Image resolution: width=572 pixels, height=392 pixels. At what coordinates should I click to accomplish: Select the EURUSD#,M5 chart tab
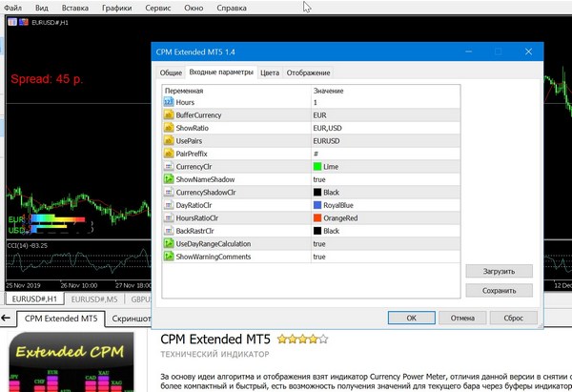pos(94,299)
